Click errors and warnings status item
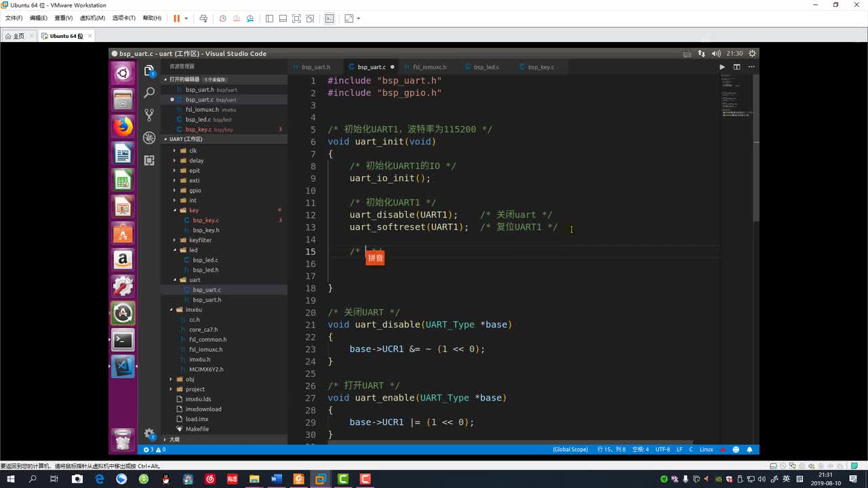Image resolution: width=868 pixels, height=488 pixels. tap(154, 449)
